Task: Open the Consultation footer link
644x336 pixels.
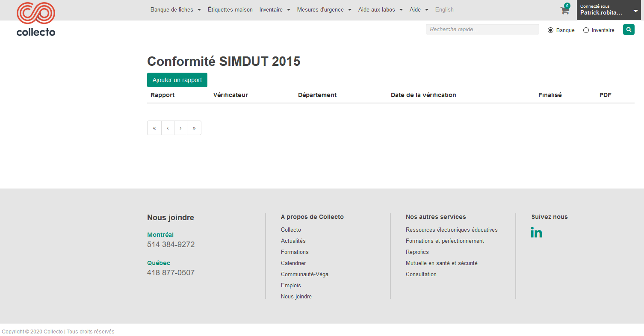Action: (x=421, y=274)
